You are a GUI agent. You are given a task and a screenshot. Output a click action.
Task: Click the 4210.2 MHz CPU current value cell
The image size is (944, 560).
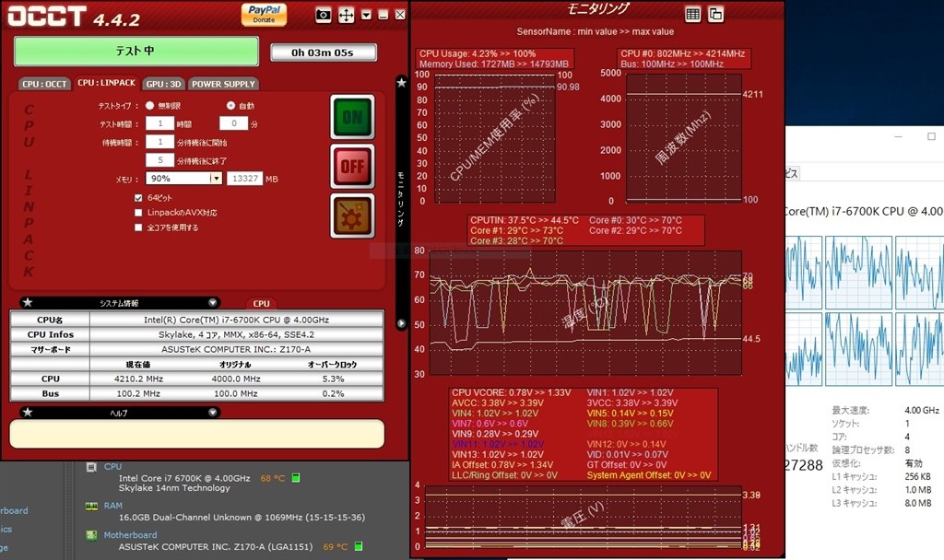click(138, 379)
